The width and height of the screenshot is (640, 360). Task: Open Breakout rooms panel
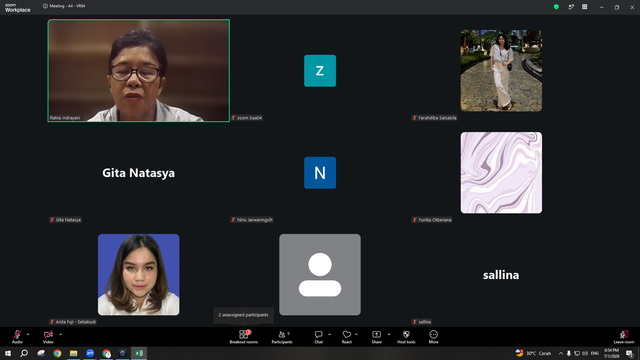click(244, 336)
